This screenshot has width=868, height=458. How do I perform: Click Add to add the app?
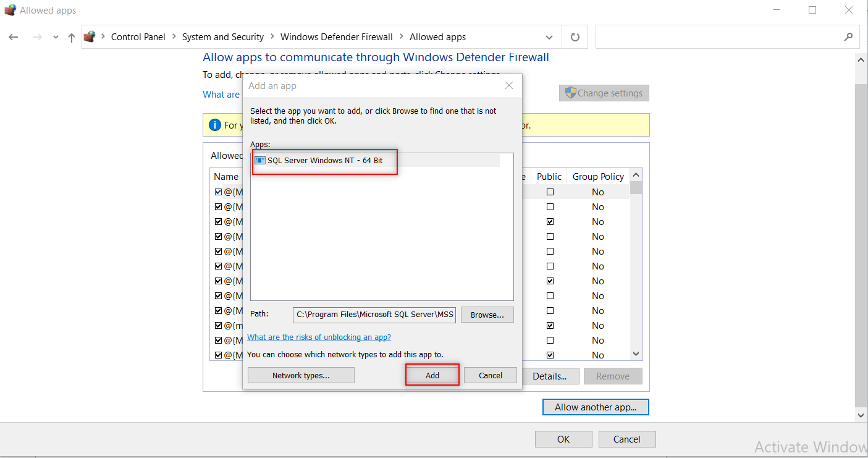coord(432,375)
